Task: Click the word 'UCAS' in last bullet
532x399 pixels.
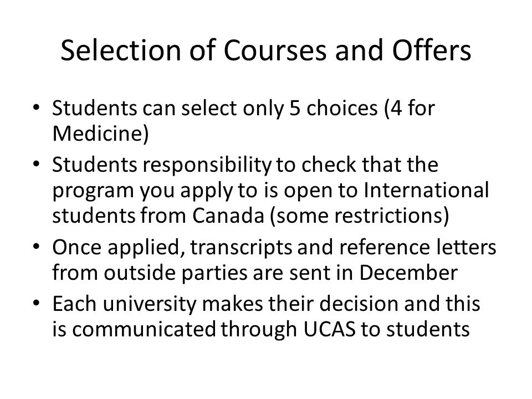Action: pos(329,329)
